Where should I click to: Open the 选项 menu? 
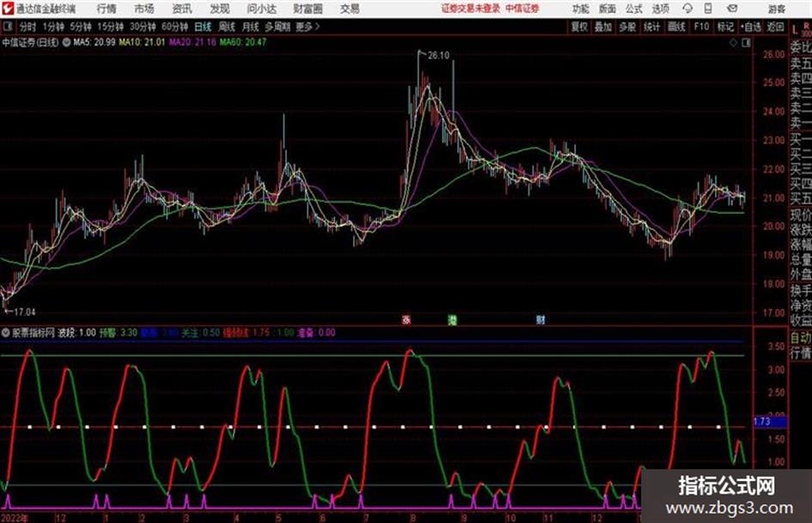pos(661,9)
